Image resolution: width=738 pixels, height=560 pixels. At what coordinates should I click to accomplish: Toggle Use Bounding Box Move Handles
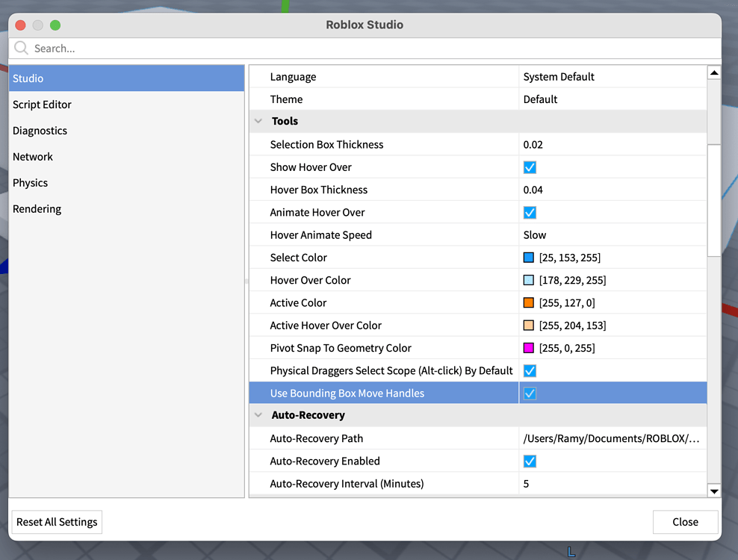530,393
